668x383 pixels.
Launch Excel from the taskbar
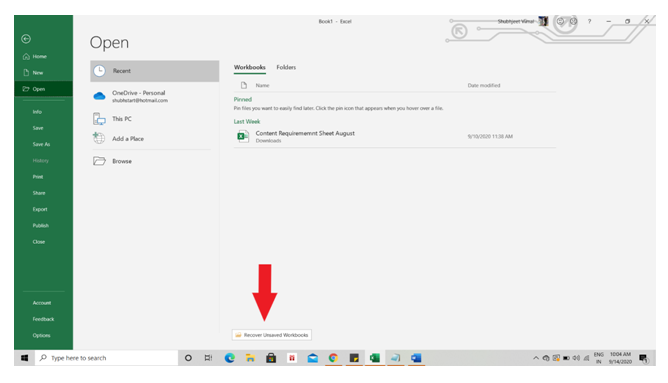[375, 358]
